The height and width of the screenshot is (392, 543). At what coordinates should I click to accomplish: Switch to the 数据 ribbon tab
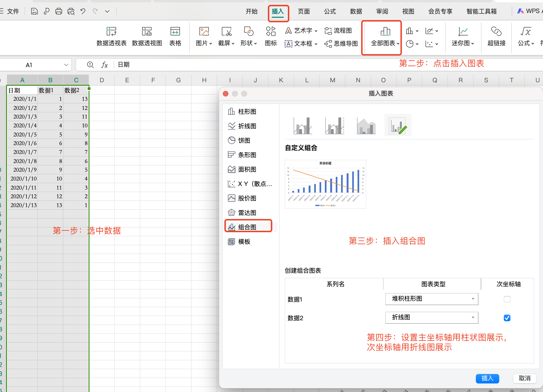click(356, 11)
